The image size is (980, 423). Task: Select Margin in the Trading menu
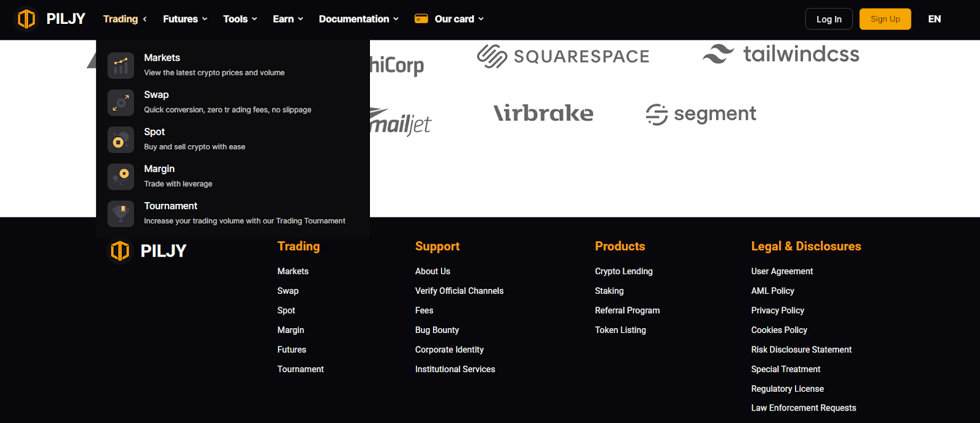coord(233,176)
